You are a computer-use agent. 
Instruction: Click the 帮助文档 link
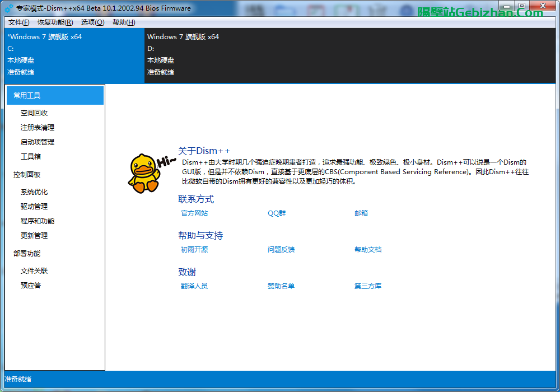coord(368,250)
